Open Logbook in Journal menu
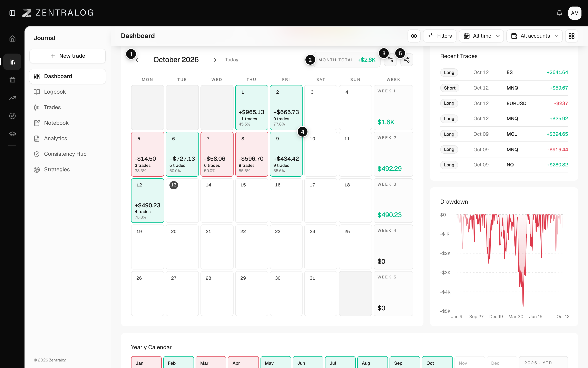 point(68,92)
